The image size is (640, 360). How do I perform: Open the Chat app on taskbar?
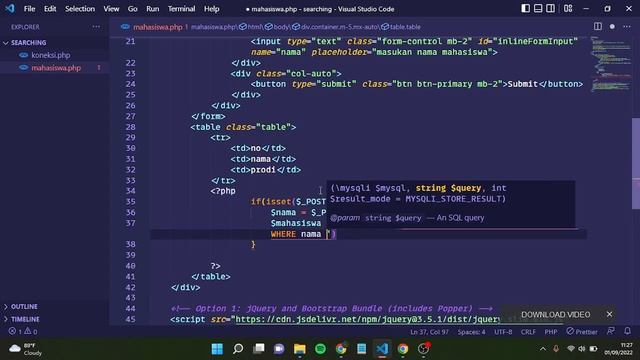coord(279,349)
